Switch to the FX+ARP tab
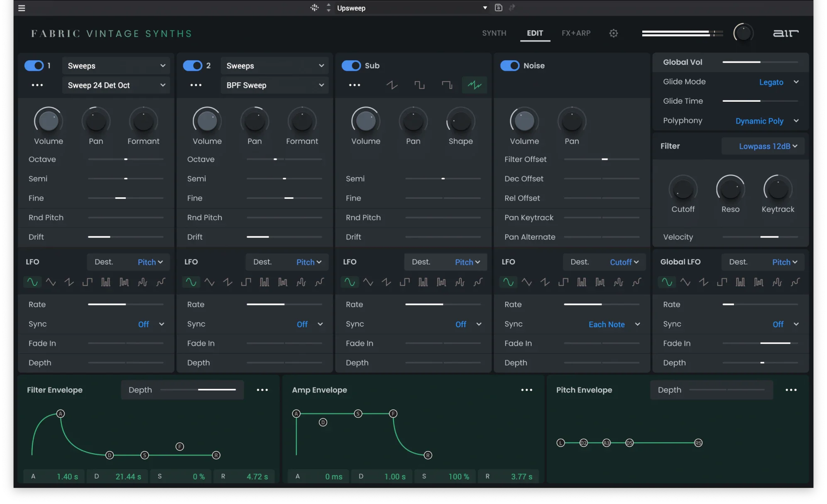Screen dimensions: 827x504 click(x=576, y=33)
